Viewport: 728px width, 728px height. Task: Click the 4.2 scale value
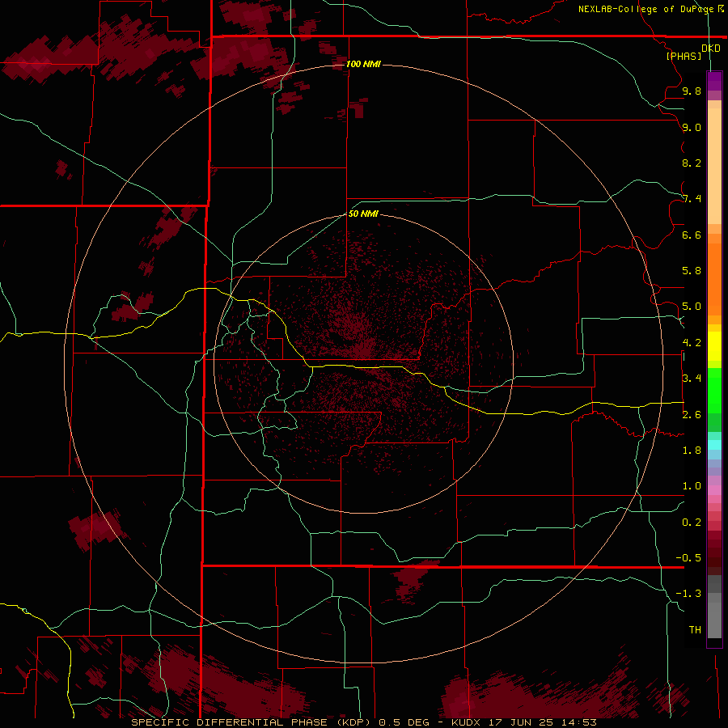[x=692, y=343]
